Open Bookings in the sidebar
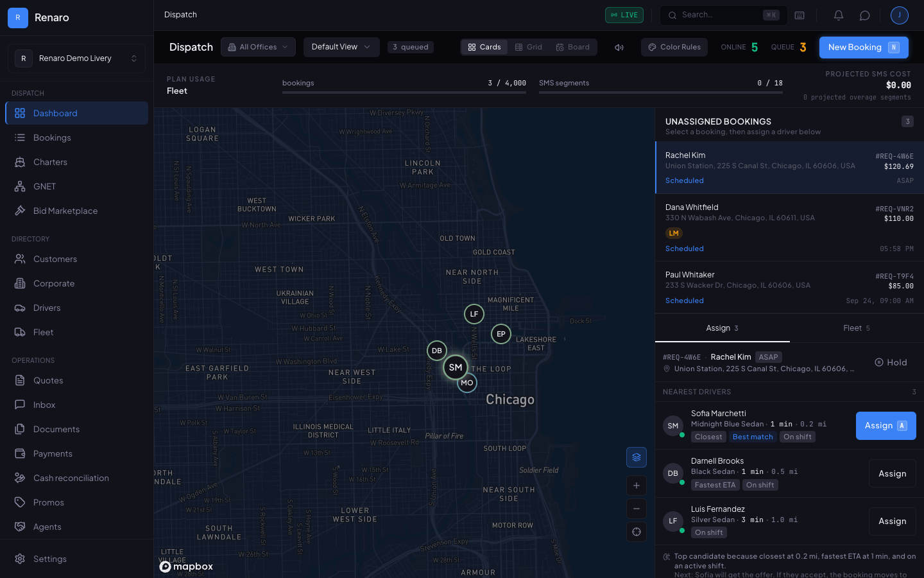Image resolution: width=924 pixels, height=578 pixels. pyautogui.click(x=76, y=137)
